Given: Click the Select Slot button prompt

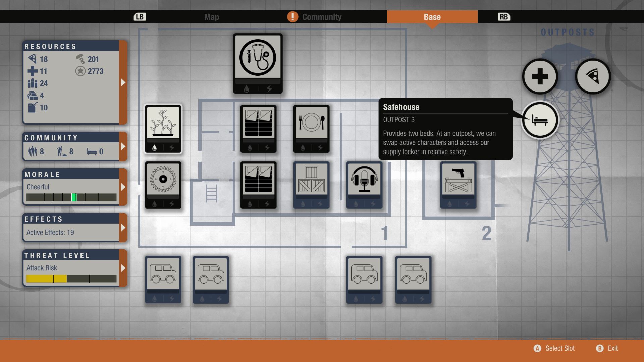Looking at the screenshot, I should point(554,348).
